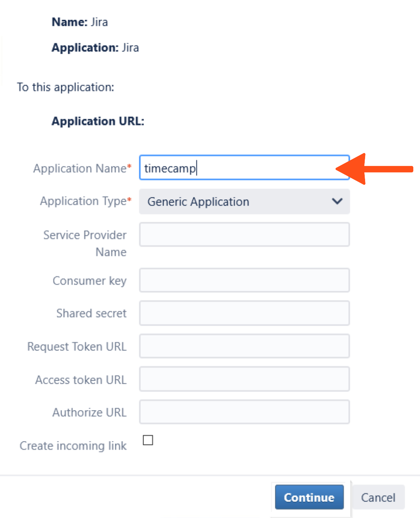Open the Application Type dropdown
Viewport: 420px width, 518px height.
click(x=244, y=202)
